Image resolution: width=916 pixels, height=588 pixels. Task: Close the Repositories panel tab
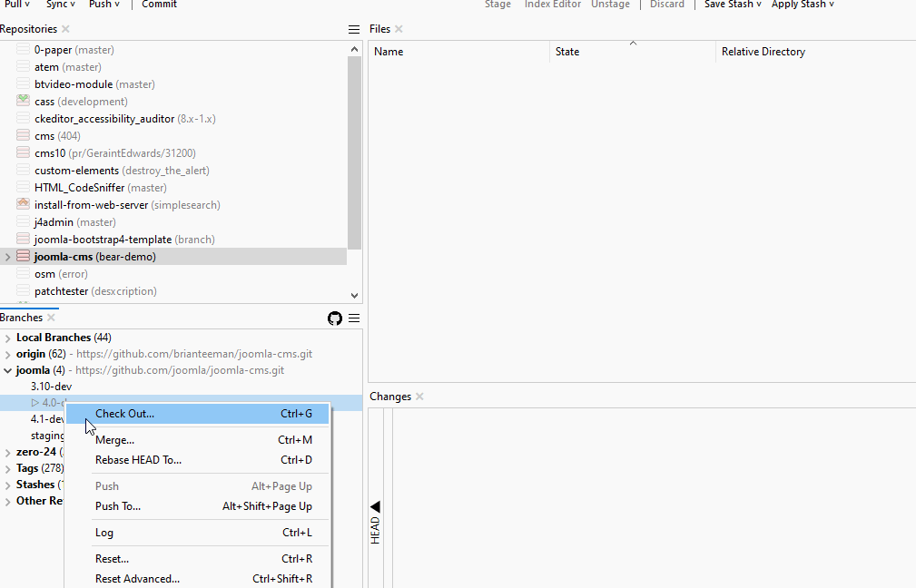(65, 29)
